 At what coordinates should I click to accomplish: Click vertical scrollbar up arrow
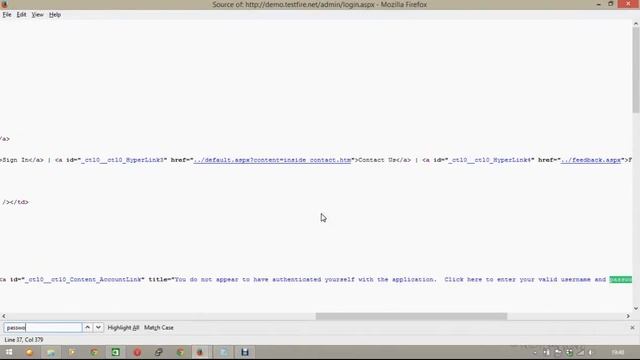tap(636, 24)
